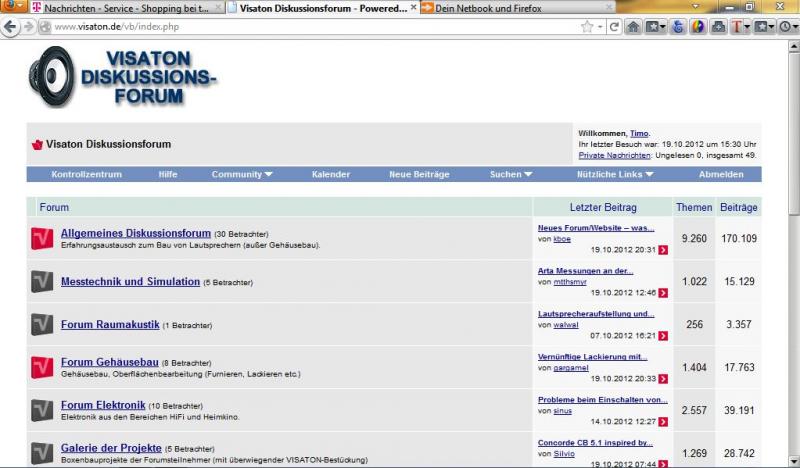Open Hilfe in the forum navbar
The height and width of the screenshot is (468, 800).
pyautogui.click(x=168, y=174)
